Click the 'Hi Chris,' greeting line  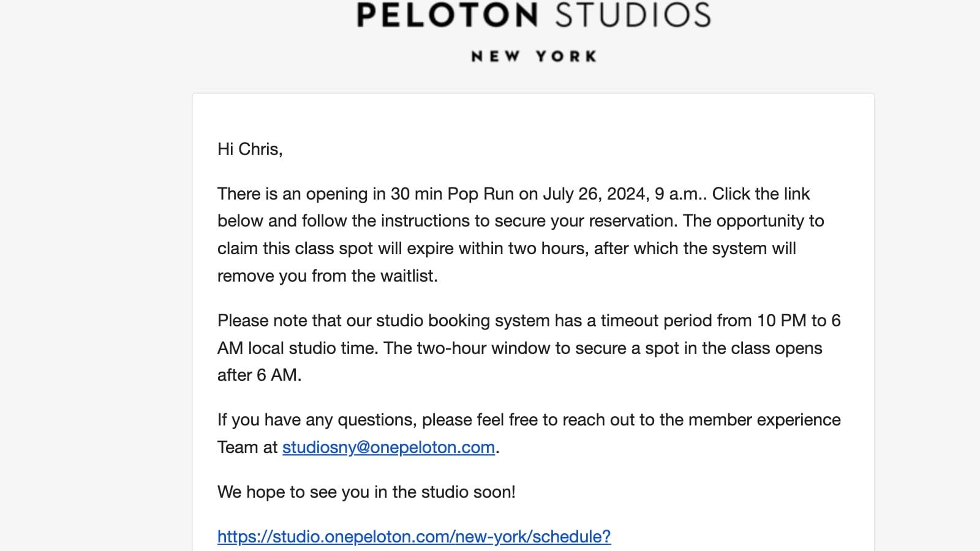(250, 149)
